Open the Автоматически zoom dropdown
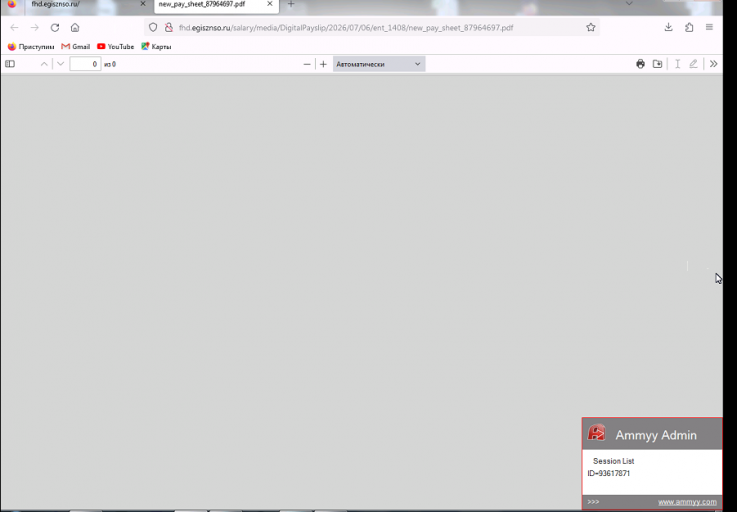Image resolution: width=737 pixels, height=512 pixels. click(x=379, y=64)
